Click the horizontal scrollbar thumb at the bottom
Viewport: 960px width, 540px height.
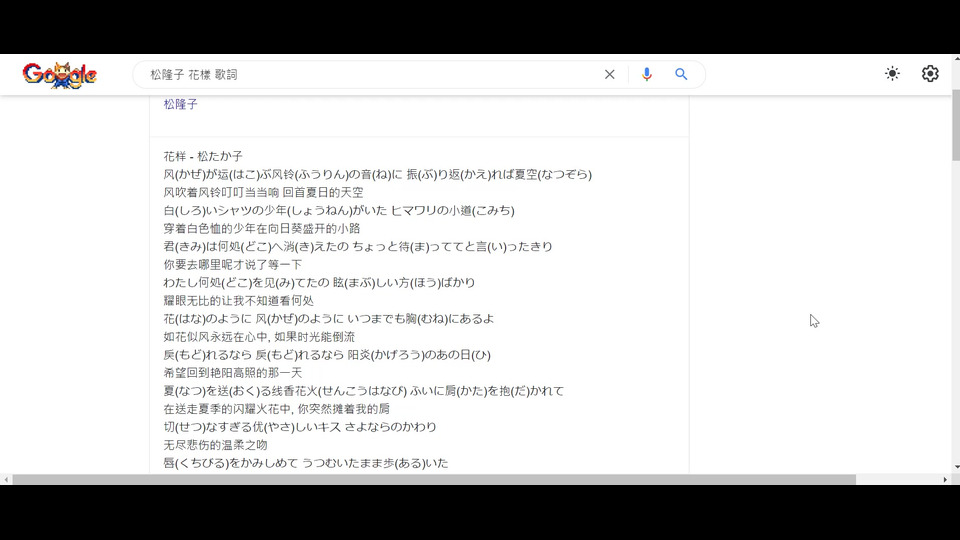[433, 479]
